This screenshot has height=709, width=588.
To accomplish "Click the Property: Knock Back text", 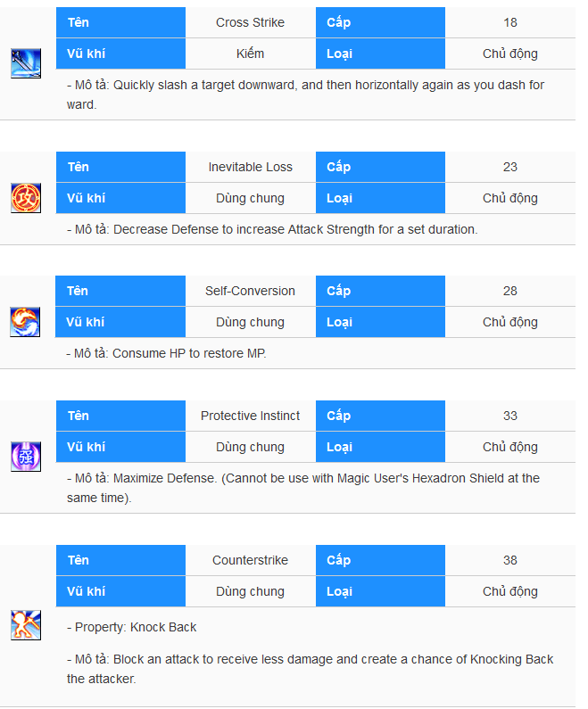I will click(x=132, y=628).
